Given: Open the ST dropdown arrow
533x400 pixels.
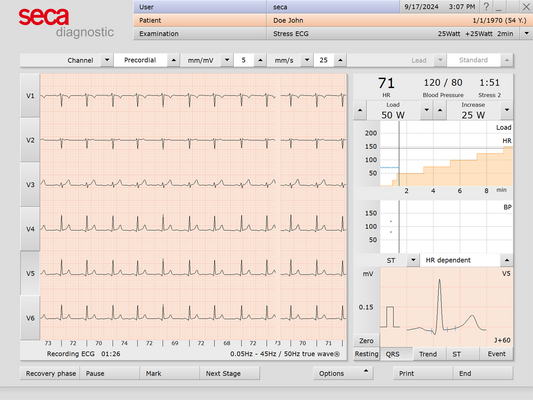Looking at the screenshot, I should tap(413, 260).
